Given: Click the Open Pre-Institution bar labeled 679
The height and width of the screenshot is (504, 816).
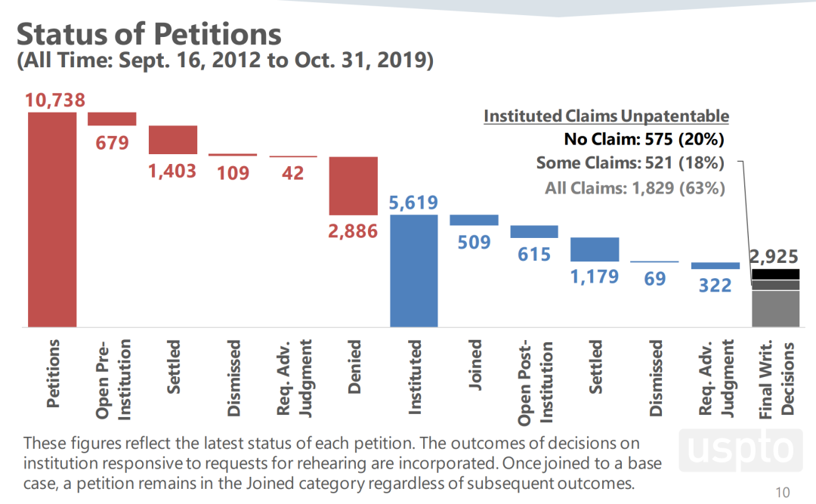Looking at the screenshot, I should click(112, 119).
